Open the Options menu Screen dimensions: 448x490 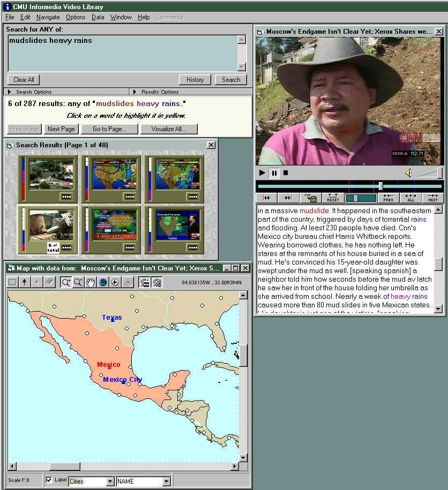click(76, 17)
